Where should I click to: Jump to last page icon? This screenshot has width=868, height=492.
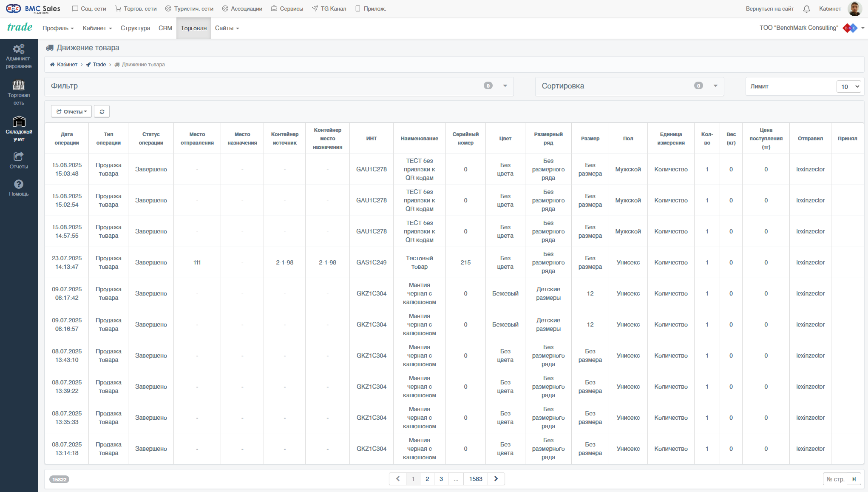[x=854, y=479]
